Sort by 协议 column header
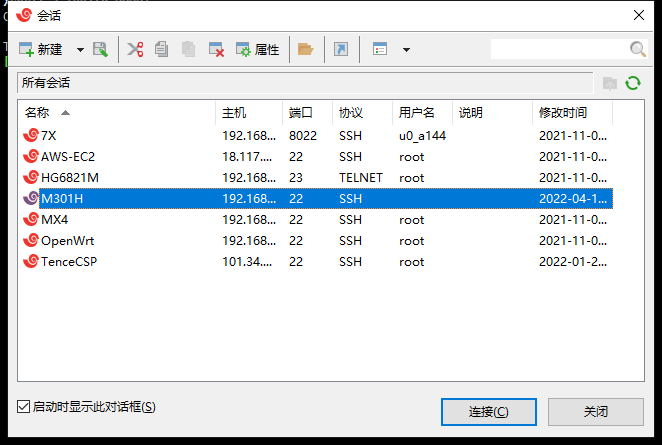This screenshot has height=445, width=662. (x=362, y=113)
